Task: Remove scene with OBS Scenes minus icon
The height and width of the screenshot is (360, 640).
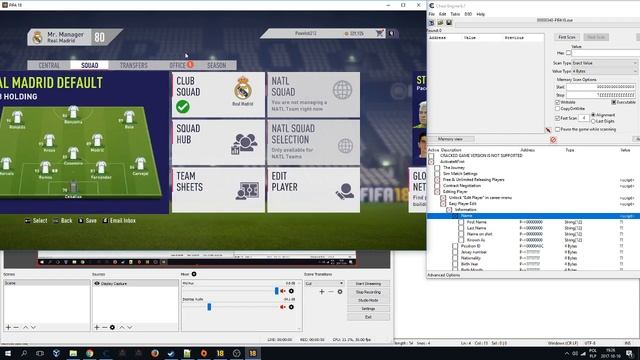Action: coord(16,327)
